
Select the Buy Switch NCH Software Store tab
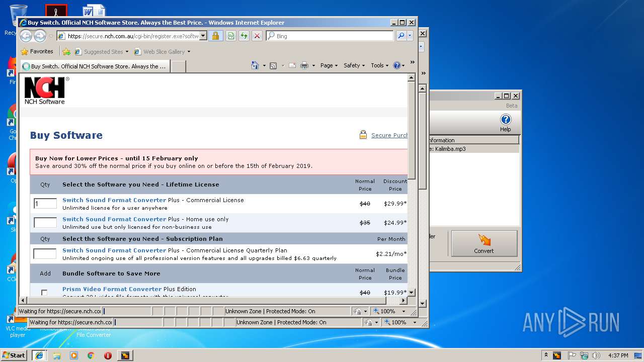(95, 66)
